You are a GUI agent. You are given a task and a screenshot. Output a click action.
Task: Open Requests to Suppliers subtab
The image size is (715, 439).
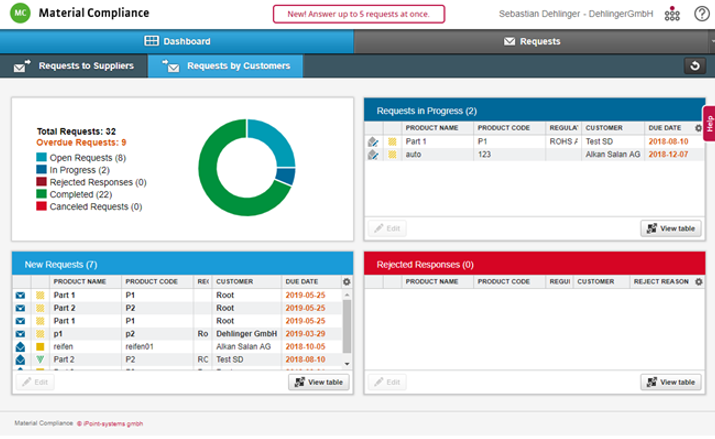pyautogui.click(x=73, y=66)
